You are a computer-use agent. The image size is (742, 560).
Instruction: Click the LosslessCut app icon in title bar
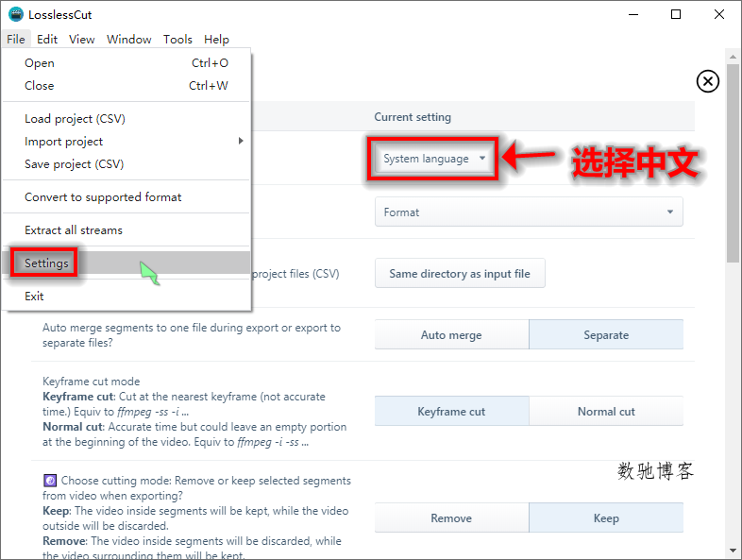coord(16,14)
